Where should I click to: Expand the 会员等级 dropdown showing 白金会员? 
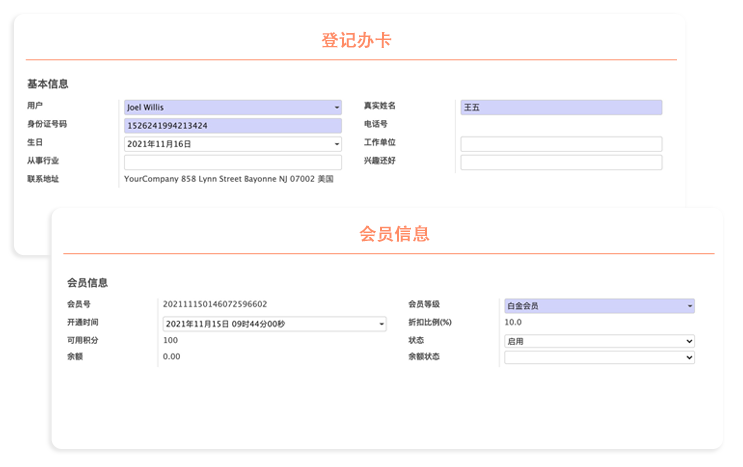598,306
